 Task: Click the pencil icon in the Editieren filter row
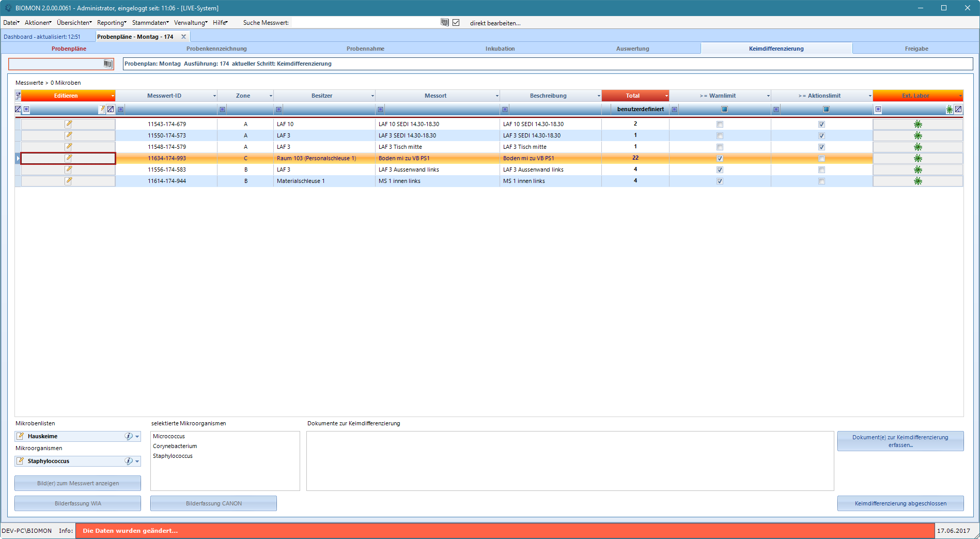[x=102, y=109]
